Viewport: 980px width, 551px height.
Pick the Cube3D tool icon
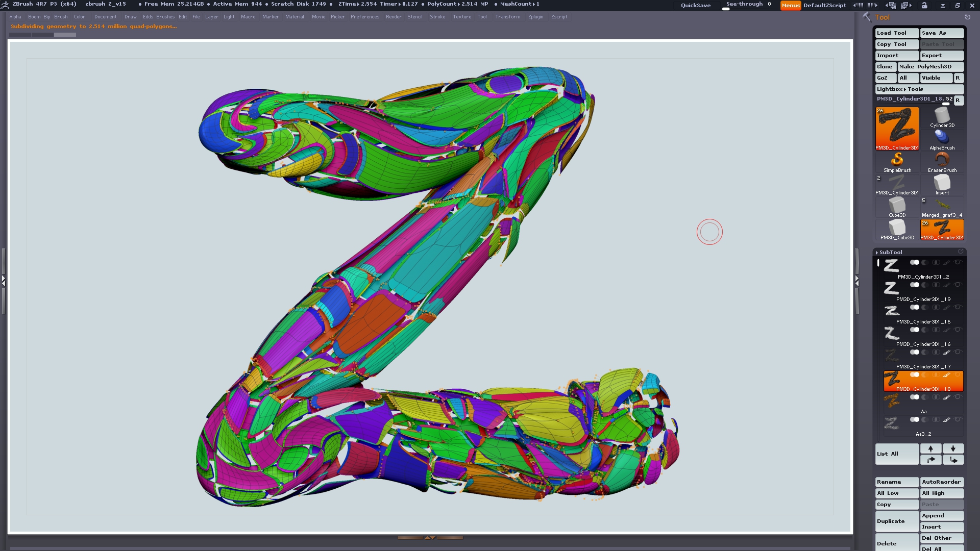(897, 206)
